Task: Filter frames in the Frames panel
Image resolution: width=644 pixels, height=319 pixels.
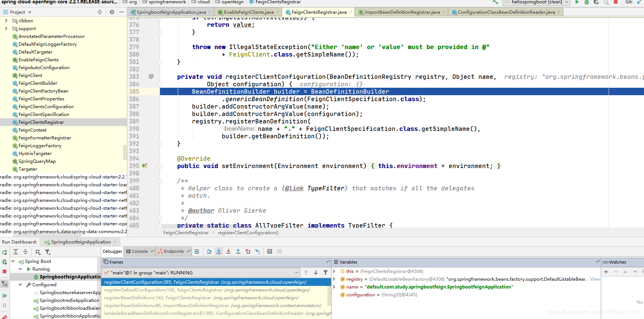Action: click(326, 273)
